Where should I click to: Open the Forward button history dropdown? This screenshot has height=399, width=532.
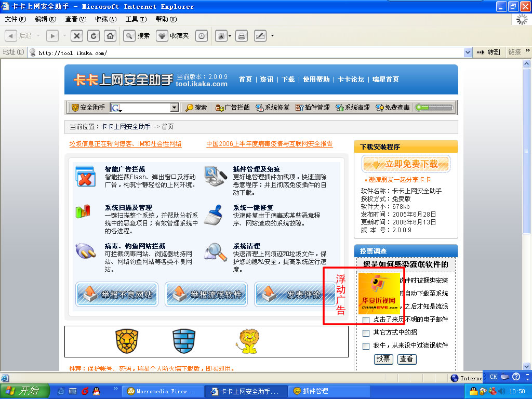[x=64, y=36]
